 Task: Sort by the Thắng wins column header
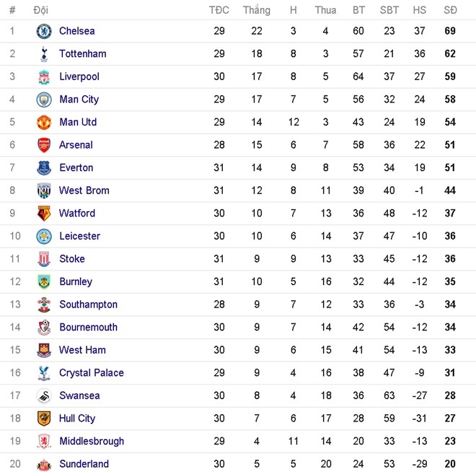[257, 10]
